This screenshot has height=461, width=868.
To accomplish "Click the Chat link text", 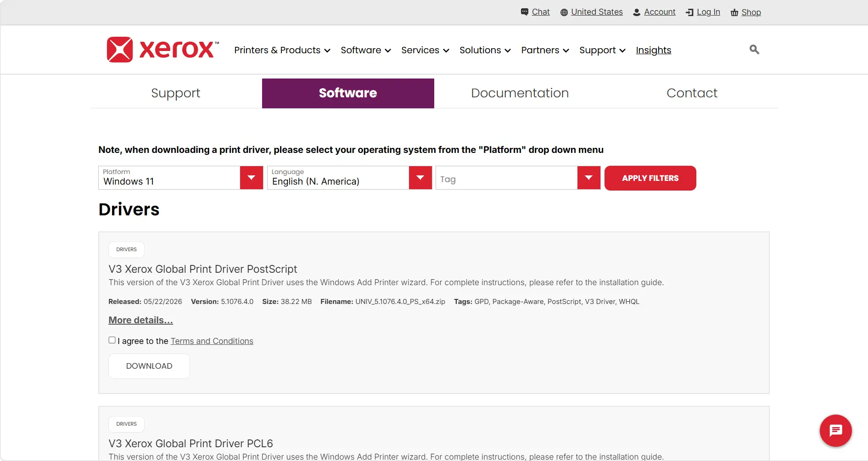I will coord(541,12).
